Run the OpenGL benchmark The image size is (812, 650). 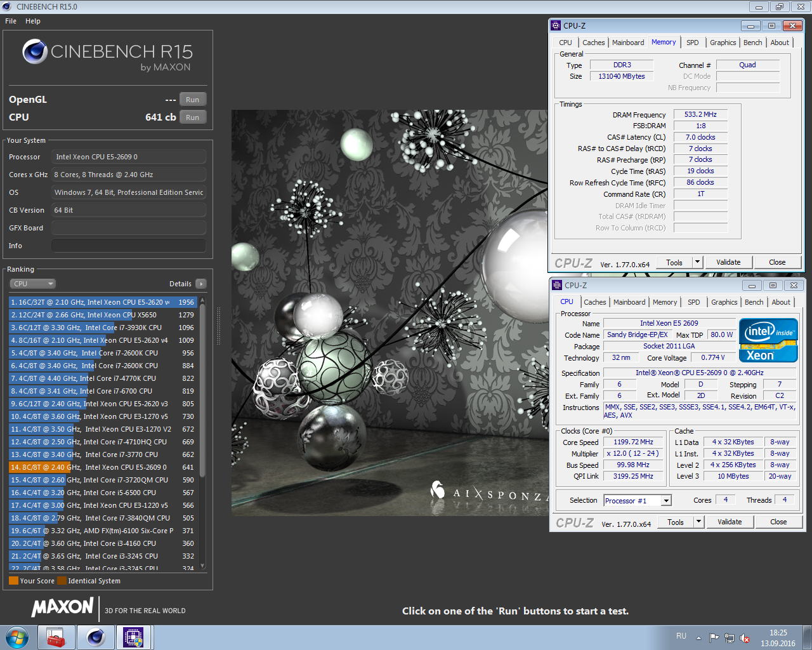[x=193, y=100]
